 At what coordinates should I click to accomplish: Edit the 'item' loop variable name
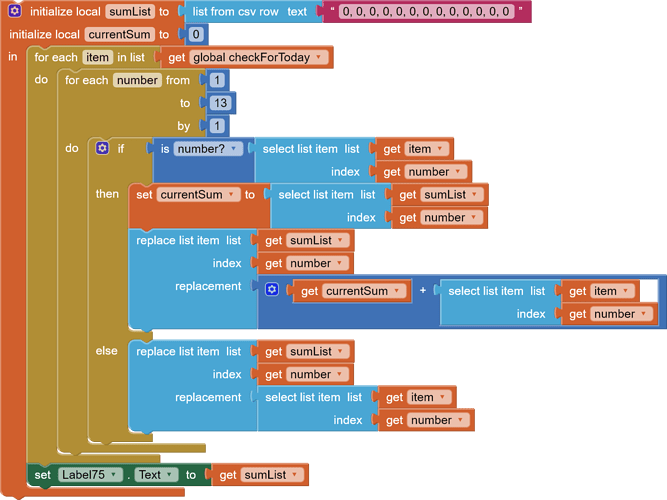(97, 57)
